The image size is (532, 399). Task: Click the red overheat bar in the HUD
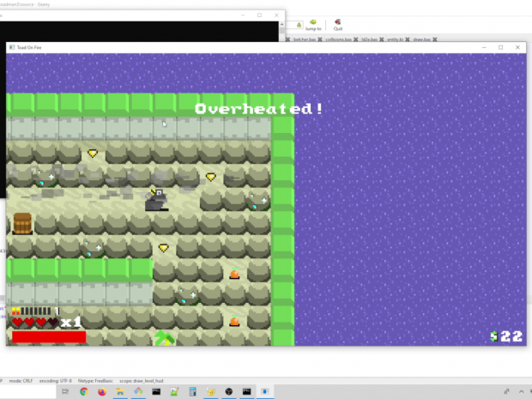(x=49, y=337)
